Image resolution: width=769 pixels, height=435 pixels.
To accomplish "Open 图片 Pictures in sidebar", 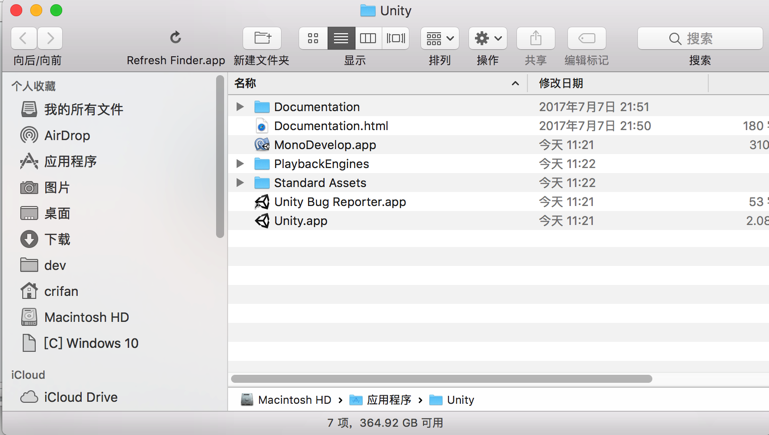I will click(x=57, y=187).
